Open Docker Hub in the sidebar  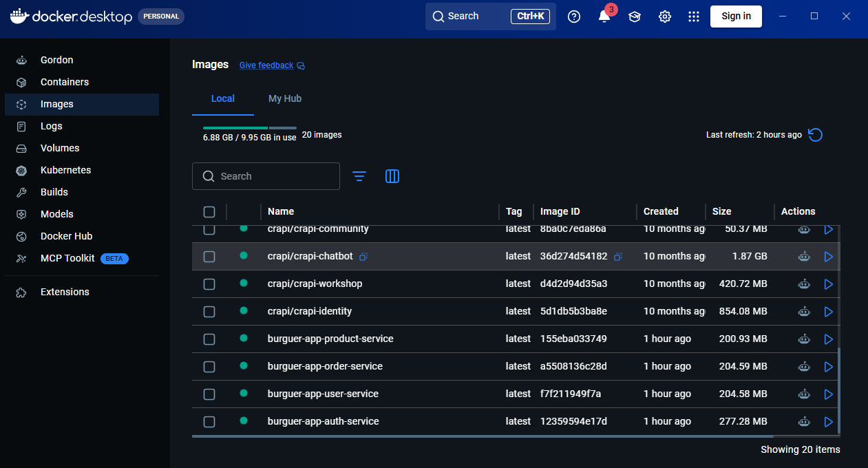[x=81, y=236]
